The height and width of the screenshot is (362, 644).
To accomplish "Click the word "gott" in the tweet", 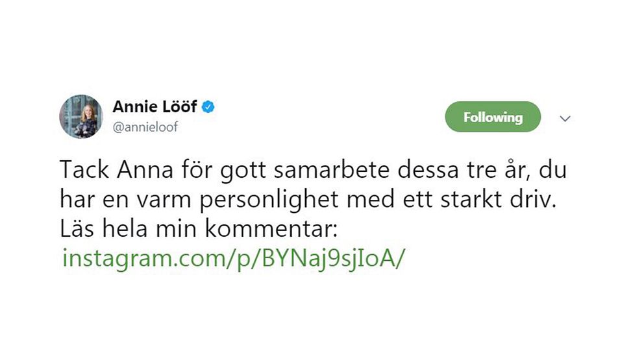I will tap(243, 171).
